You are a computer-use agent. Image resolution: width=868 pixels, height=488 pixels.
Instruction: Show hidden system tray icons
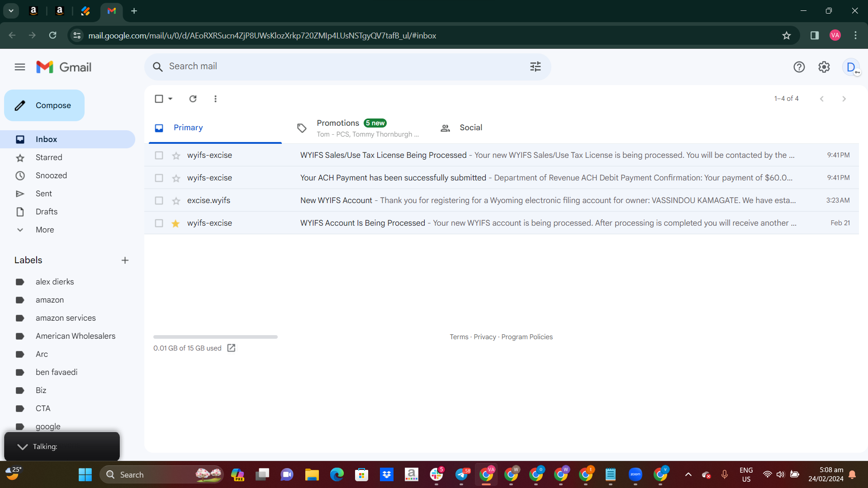[688, 474]
